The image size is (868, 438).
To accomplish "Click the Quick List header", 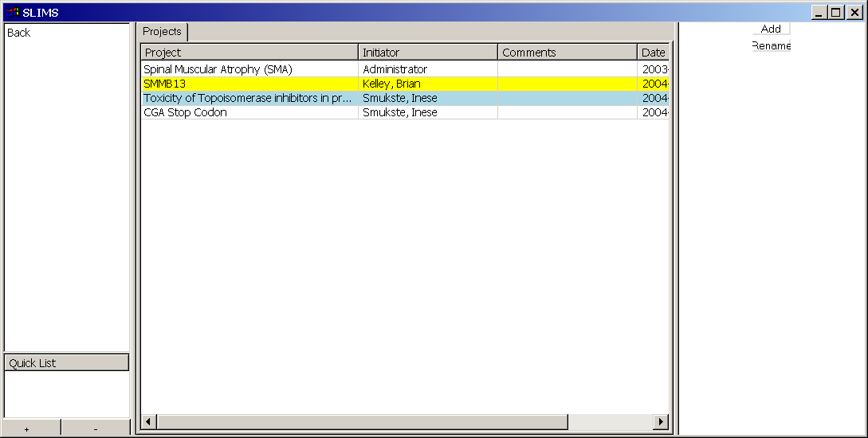I will pos(66,363).
